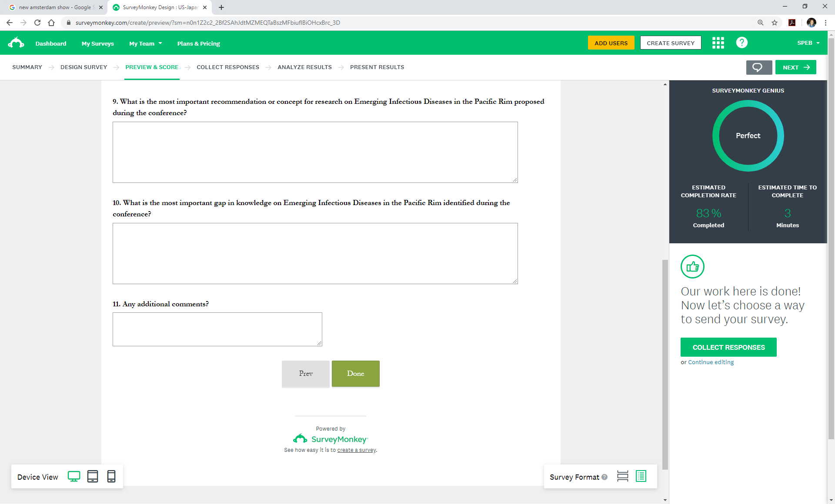The image size is (835, 504).
Task: Bookmark page with star icon
Action: point(775,23)
